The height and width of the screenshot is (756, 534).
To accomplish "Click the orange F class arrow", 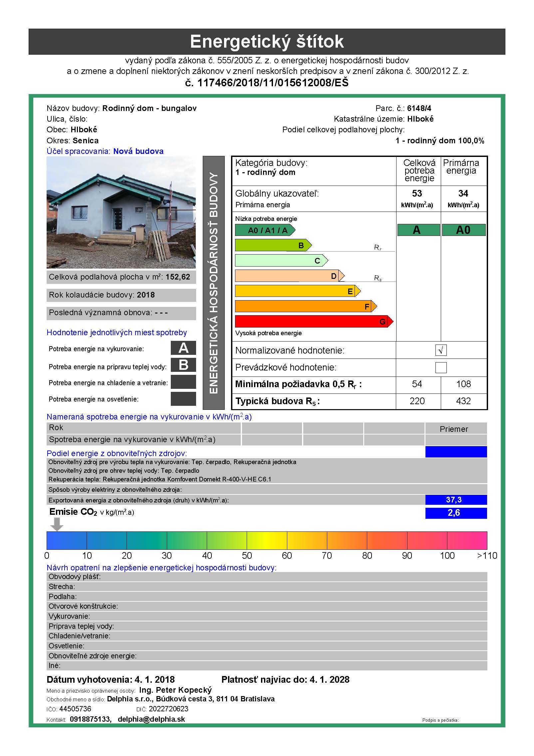I will (306, 306).
